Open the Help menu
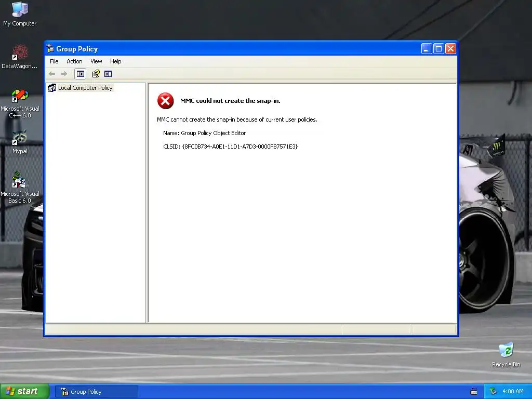 coord(116,61)
